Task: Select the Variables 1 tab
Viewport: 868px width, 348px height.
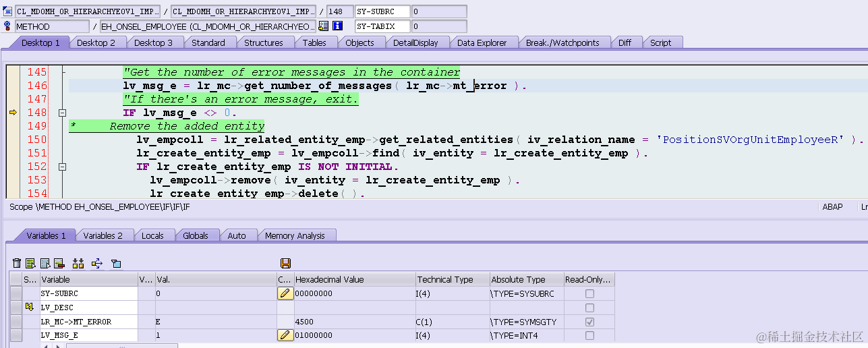Action: (46, 235)
